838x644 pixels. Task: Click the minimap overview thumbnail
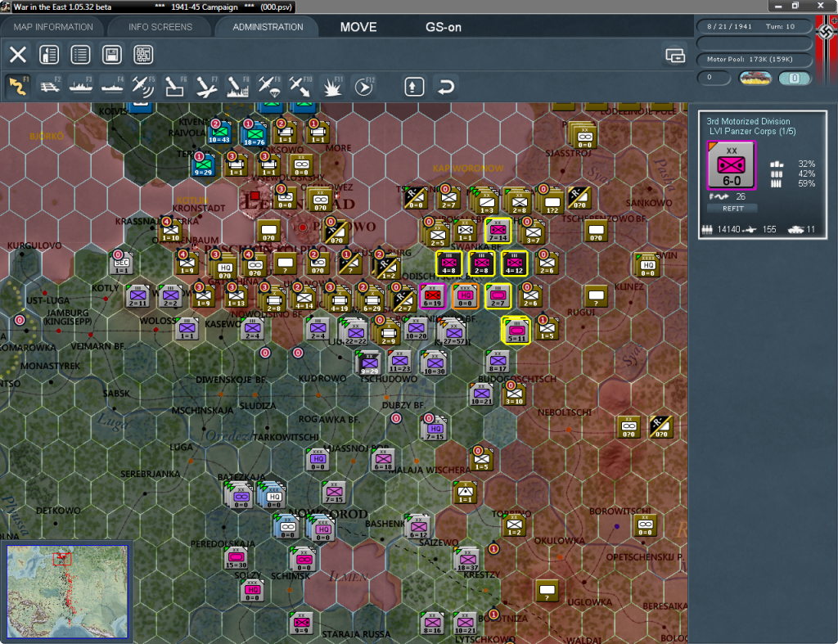67,591
